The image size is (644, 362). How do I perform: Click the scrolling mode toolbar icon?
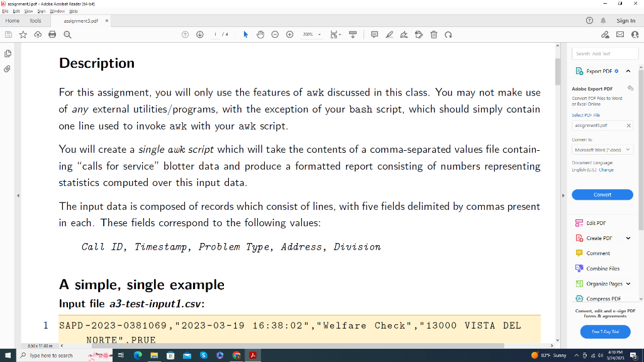coord(353,35)
